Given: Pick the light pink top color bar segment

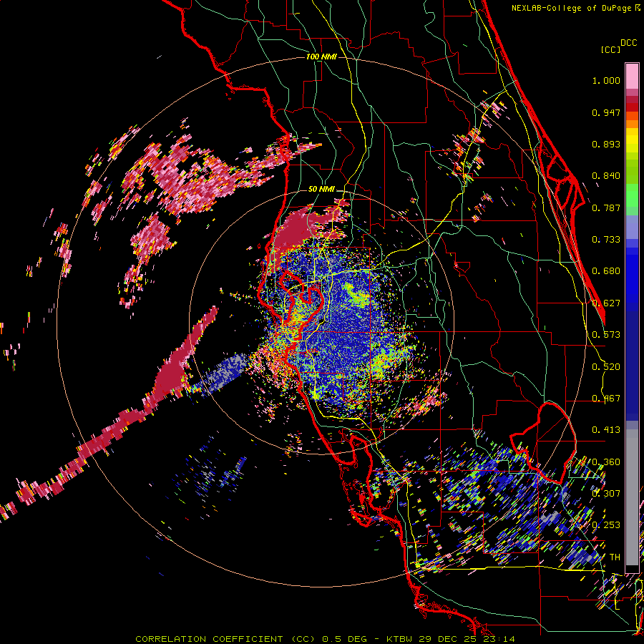Looking at the screenshot, I should [x=632, y=76].
